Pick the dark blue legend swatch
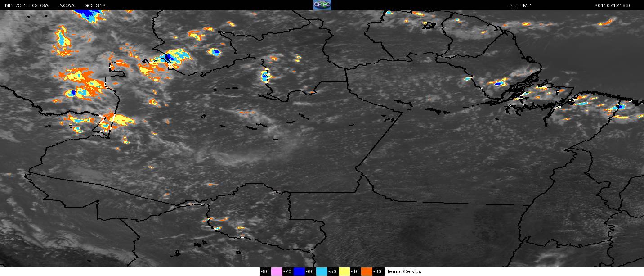 tap(299, 271)
